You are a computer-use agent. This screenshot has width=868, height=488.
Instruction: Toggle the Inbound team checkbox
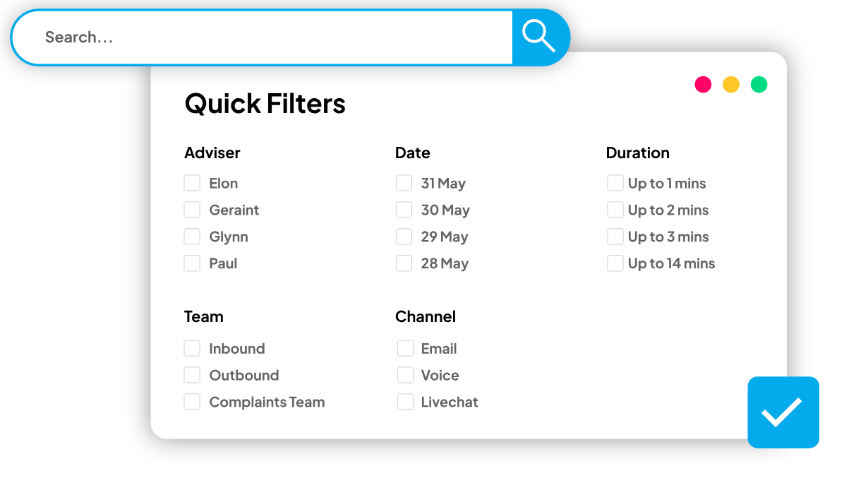pyautogui.click(x=192, y=349)
